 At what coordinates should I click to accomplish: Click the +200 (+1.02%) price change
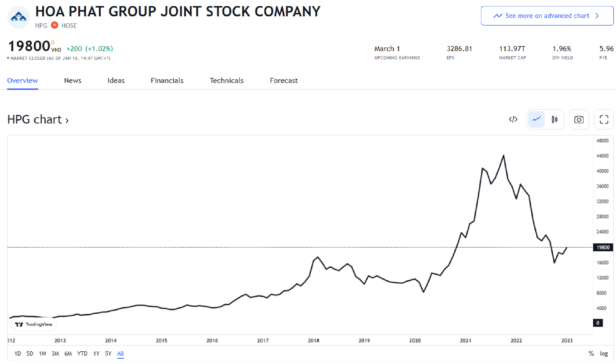pos(90,49)
